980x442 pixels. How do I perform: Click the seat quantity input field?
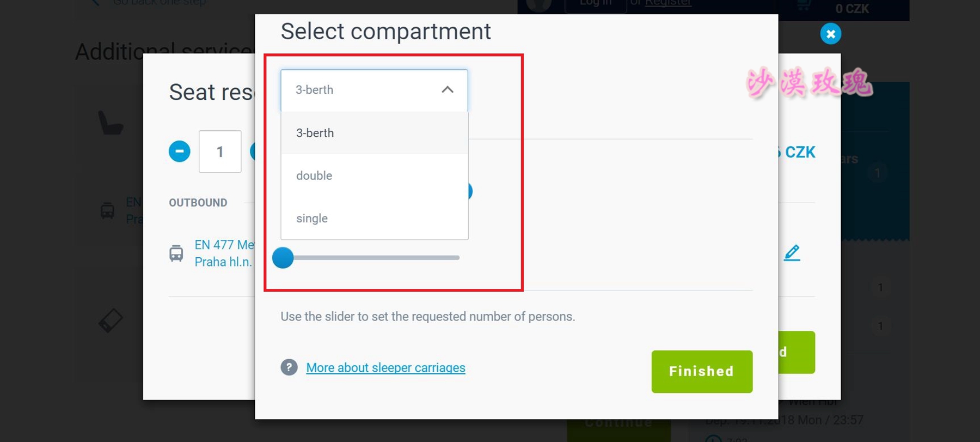pyautogui.click(x=220, y=152)
